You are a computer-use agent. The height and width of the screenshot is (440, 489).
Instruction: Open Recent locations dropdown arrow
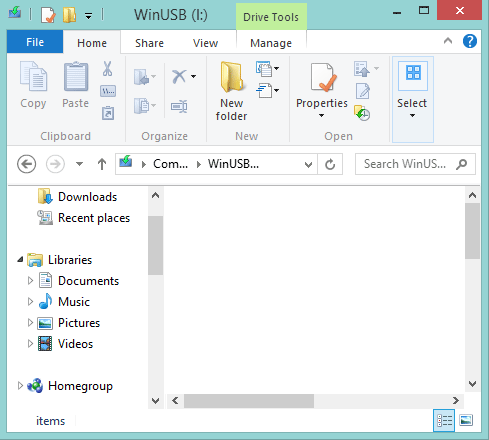(79, 164)
